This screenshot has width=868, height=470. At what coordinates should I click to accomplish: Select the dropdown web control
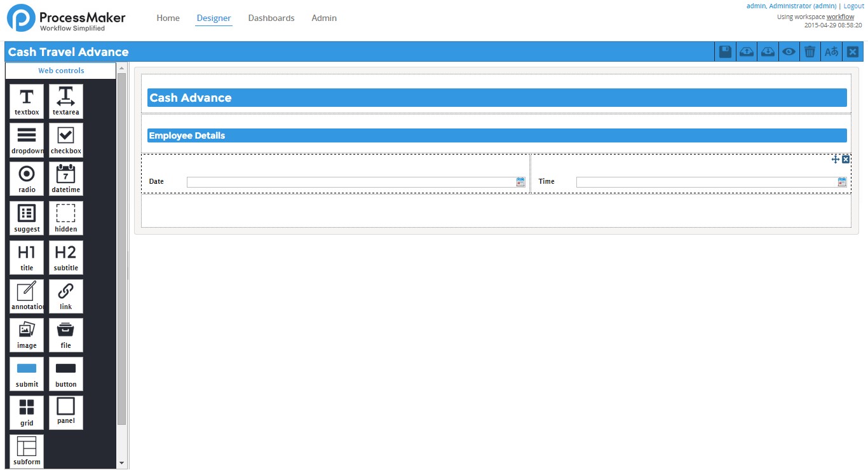[x=26, y=139]
